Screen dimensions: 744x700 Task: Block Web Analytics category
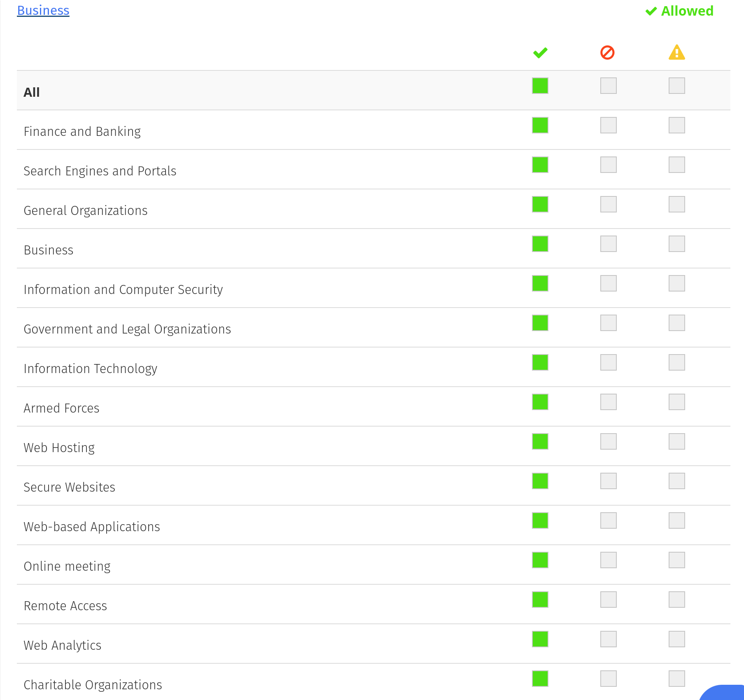[x=609, y=639]
